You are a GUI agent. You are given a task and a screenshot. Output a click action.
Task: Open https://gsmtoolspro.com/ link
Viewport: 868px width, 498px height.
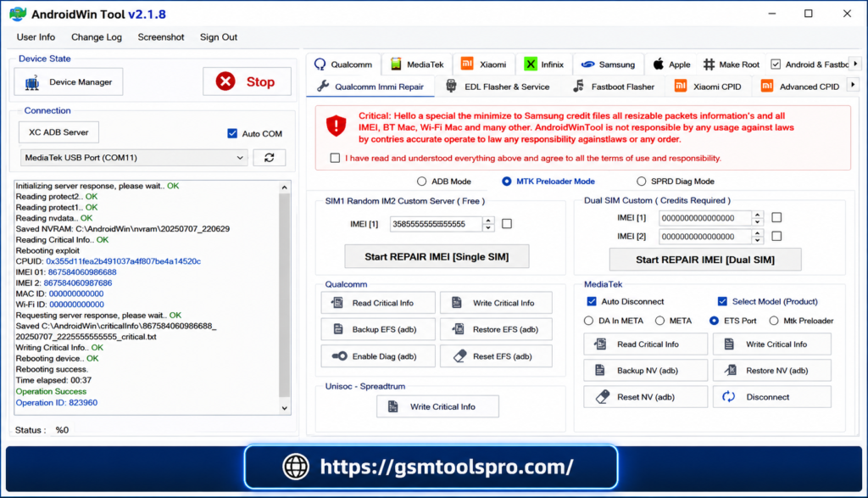tap(447, 467)
